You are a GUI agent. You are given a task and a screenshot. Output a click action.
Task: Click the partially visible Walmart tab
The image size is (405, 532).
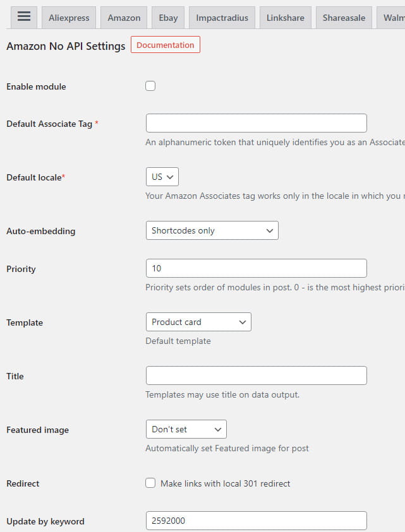coord(392,18)
